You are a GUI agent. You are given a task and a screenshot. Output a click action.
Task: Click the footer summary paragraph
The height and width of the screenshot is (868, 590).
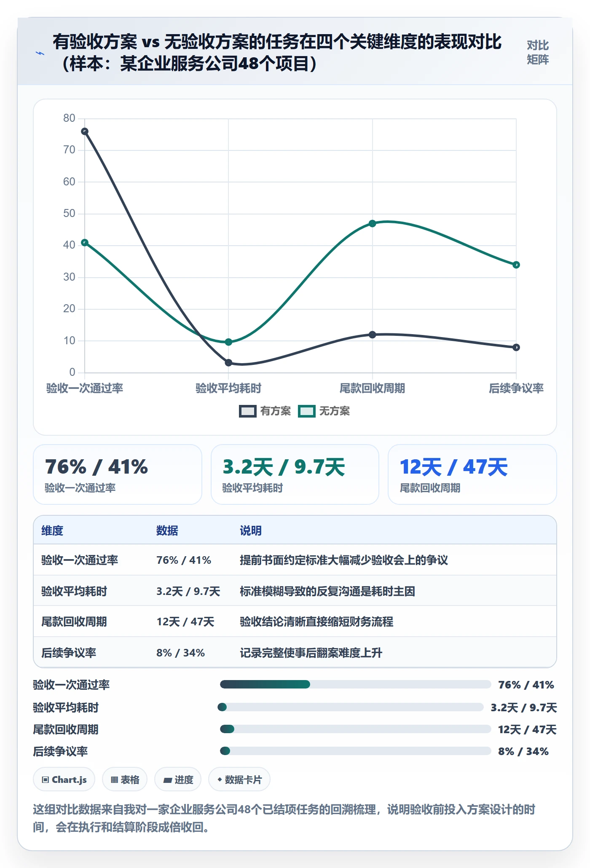pos(284,818)
